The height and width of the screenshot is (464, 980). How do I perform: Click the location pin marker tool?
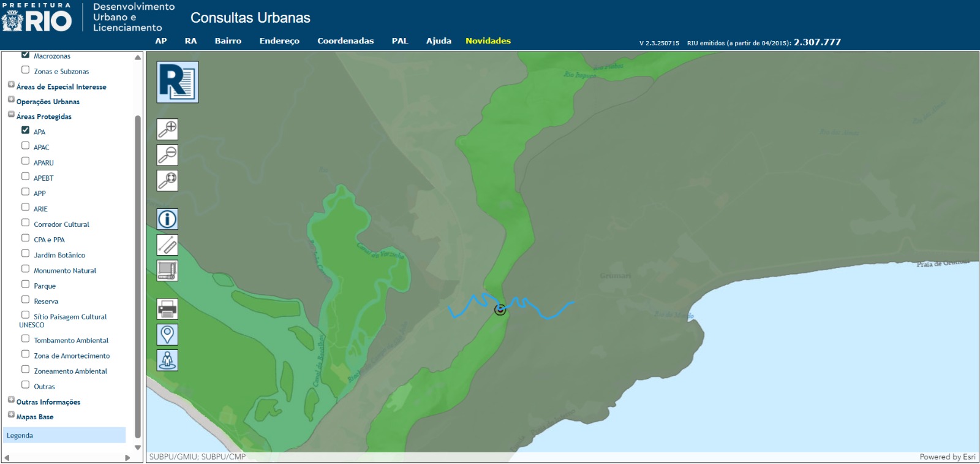(x=167, y=335)
